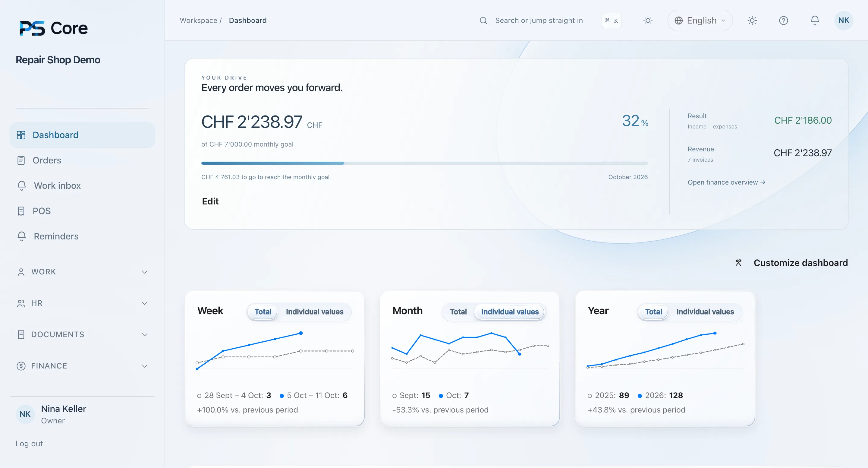Click the ⌘K shortcut badge
Screen dimensions: 868x468
point(612,21)
